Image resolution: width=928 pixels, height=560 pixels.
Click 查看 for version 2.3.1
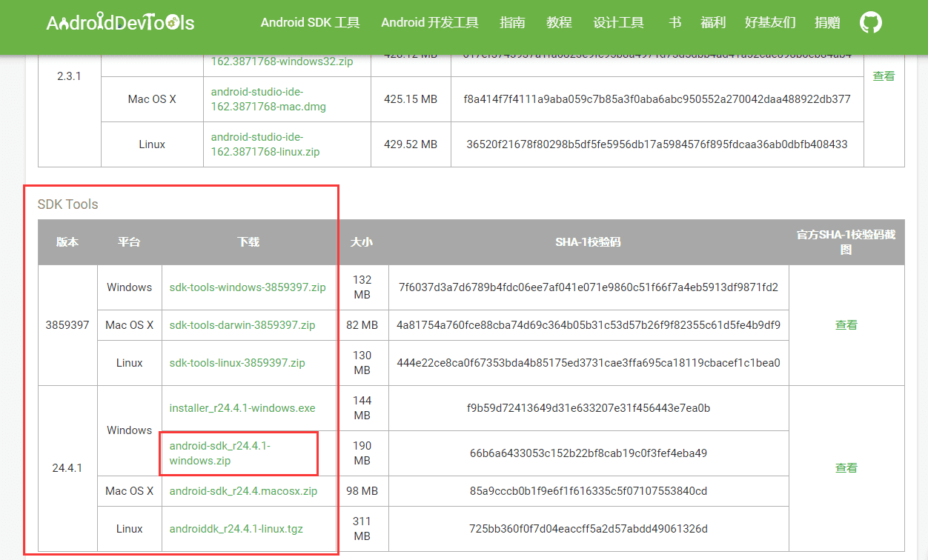[x=884, y=76]
